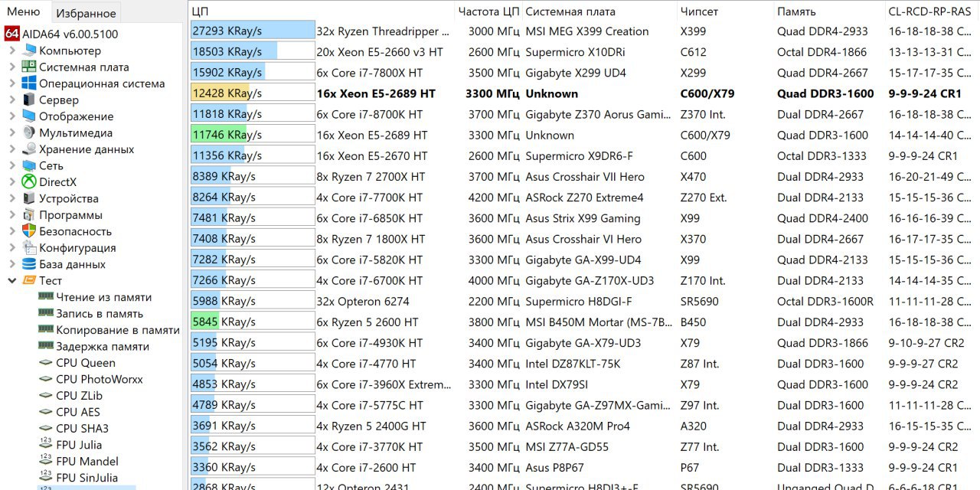Click the MSI MEG X399 Creation cell
Image resolution: width=980 pixels, height=490 pixels.
pos(587,31)
